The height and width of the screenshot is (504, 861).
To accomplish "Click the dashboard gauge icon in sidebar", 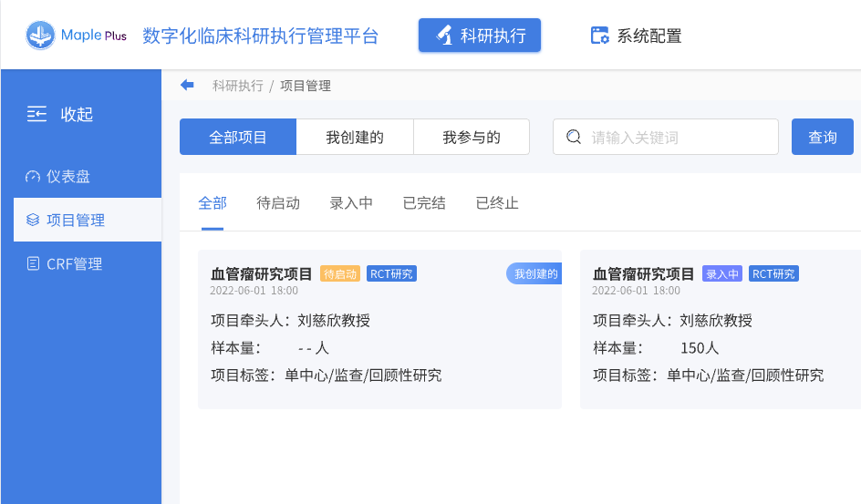I will (33, 177).
